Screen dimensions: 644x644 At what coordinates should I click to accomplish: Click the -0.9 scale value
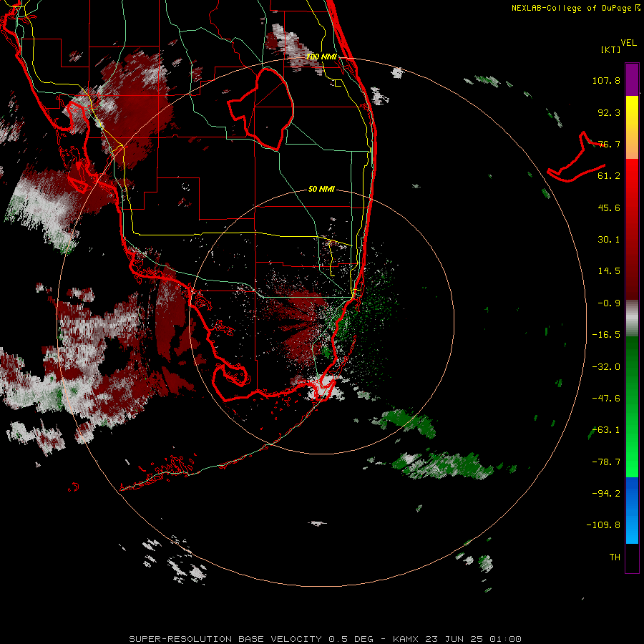pos(609,303)
